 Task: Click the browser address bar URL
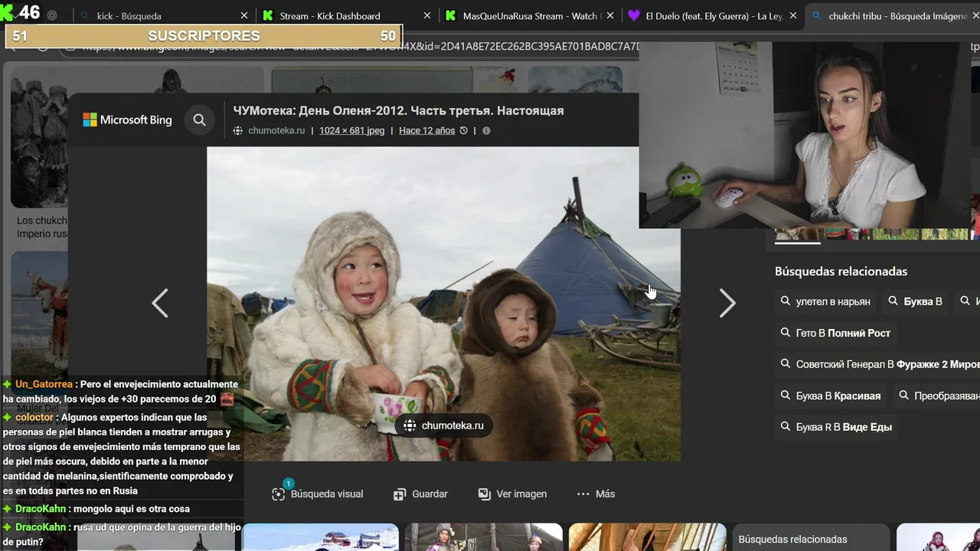pyautogui.click(x=360, y=46)
